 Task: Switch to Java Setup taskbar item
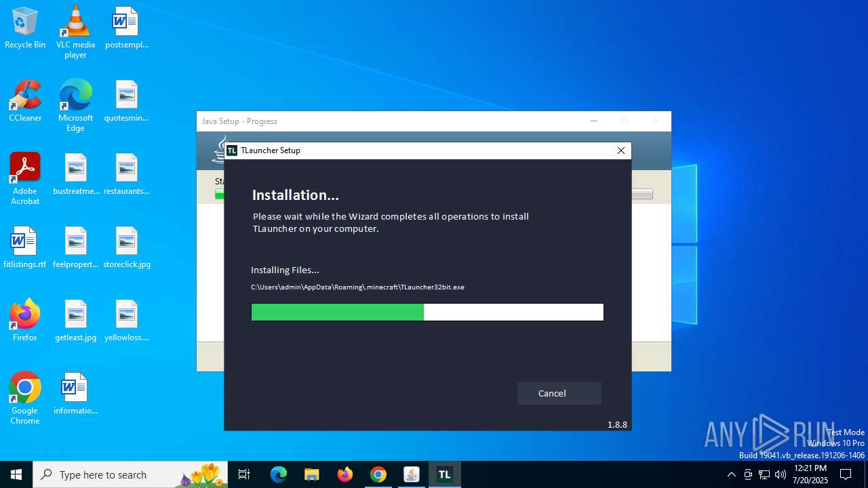click(412, 474)
